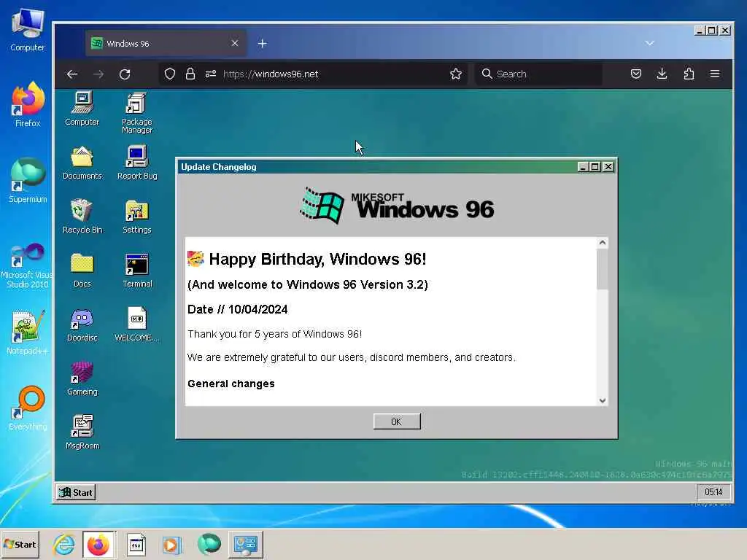Open Firefox extensions puzzle icon

pyautogui.click(x=689, y=74)
